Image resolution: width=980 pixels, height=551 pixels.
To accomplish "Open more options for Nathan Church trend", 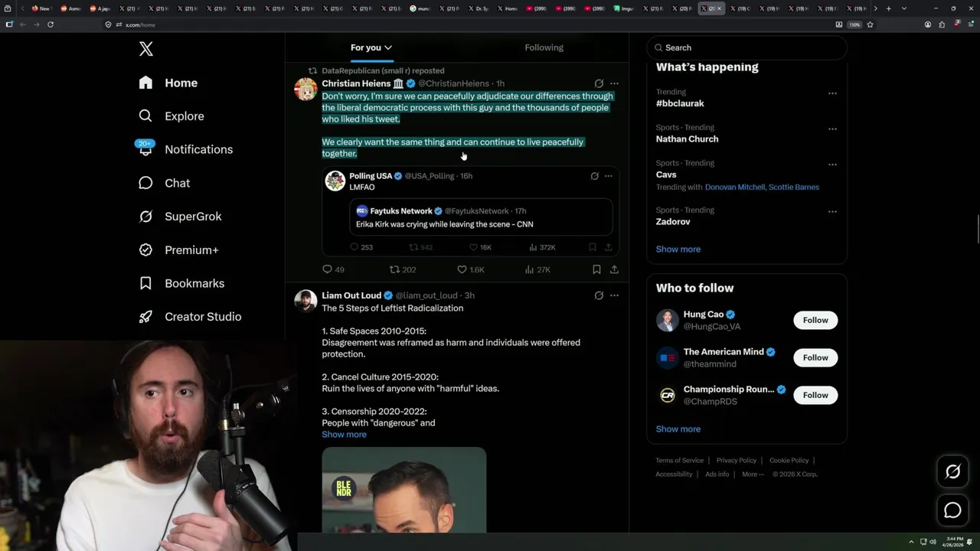I will (x=832, y=129).
